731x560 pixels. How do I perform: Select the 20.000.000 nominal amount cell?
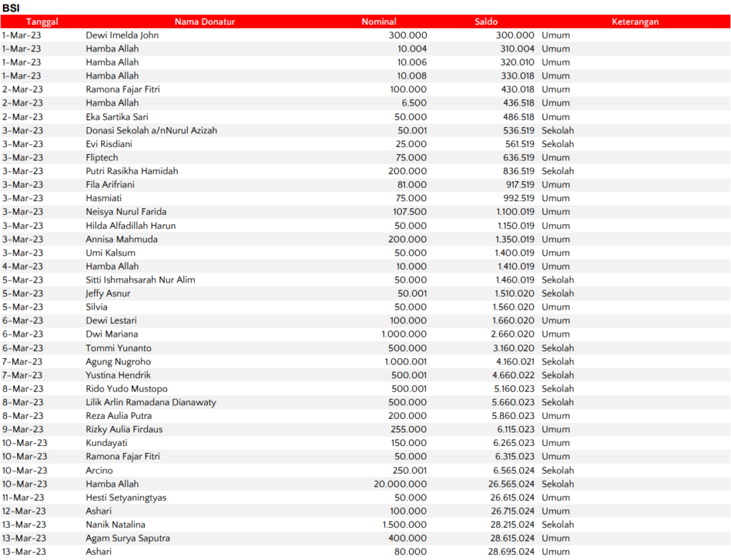point(398,484)
